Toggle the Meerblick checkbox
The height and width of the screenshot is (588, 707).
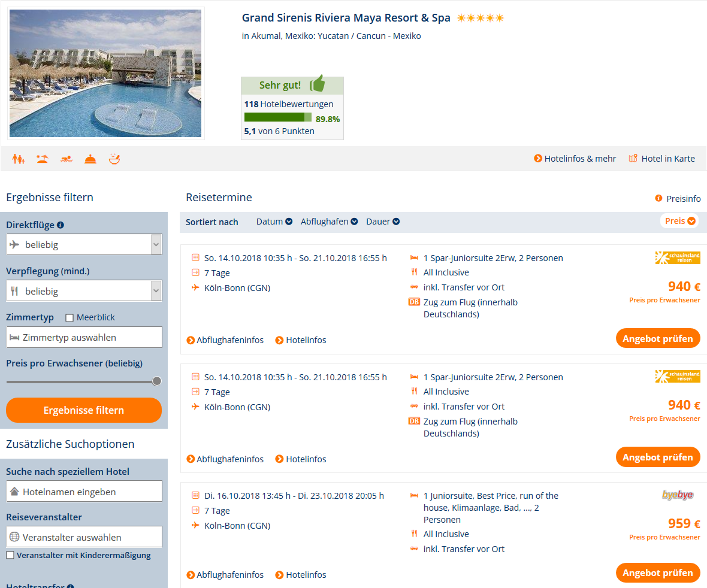[70, 318]
